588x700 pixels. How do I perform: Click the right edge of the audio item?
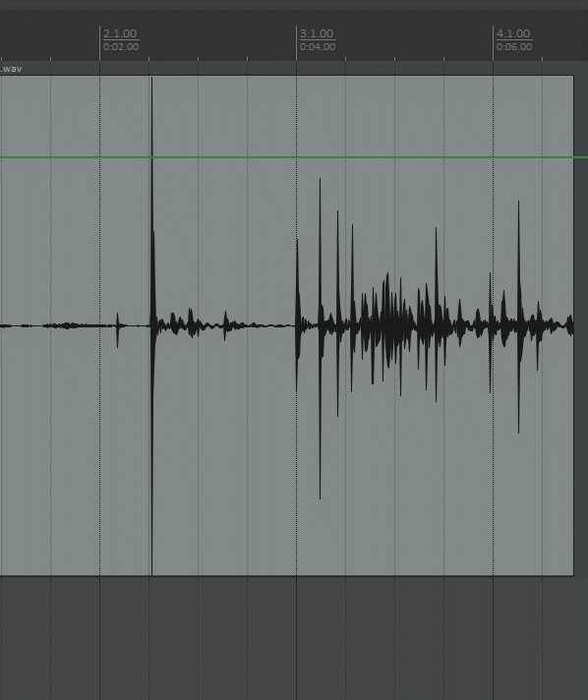[573, 325]
